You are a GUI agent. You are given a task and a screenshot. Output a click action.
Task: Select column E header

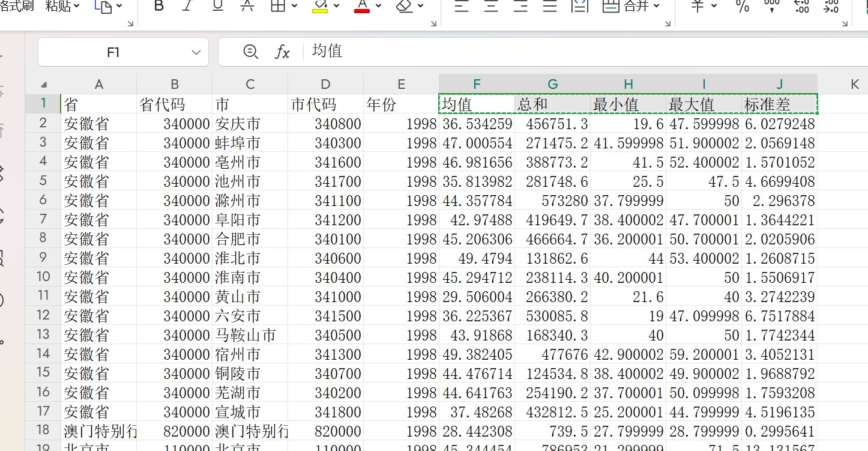point(401,84)
